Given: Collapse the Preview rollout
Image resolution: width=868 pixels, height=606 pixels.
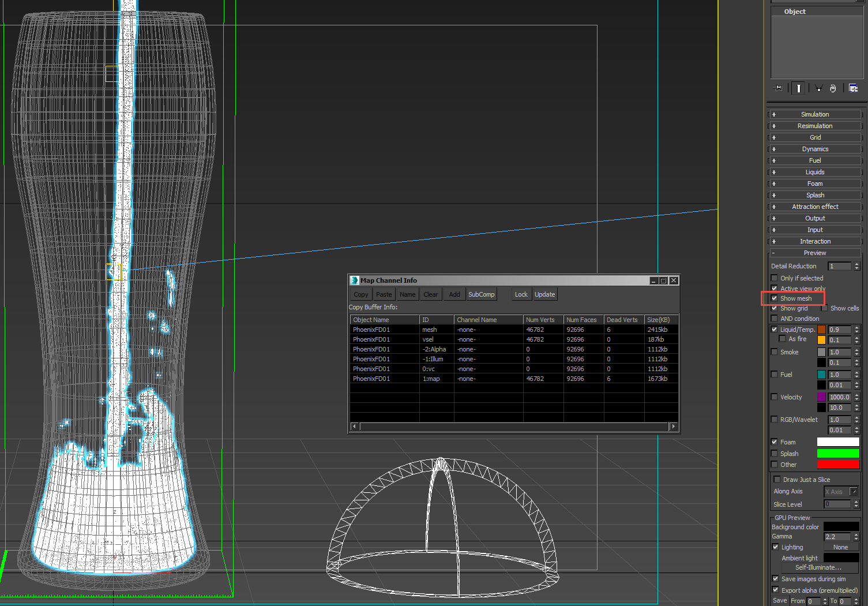Looking at the screenshot, I should pos(815,253).
